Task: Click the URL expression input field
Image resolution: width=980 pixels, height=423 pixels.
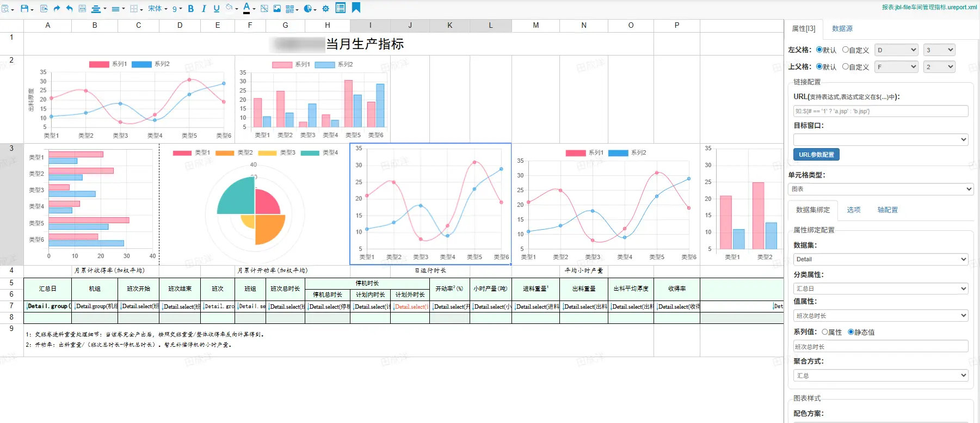Action: pyautogui.click(x=880, y=111)
